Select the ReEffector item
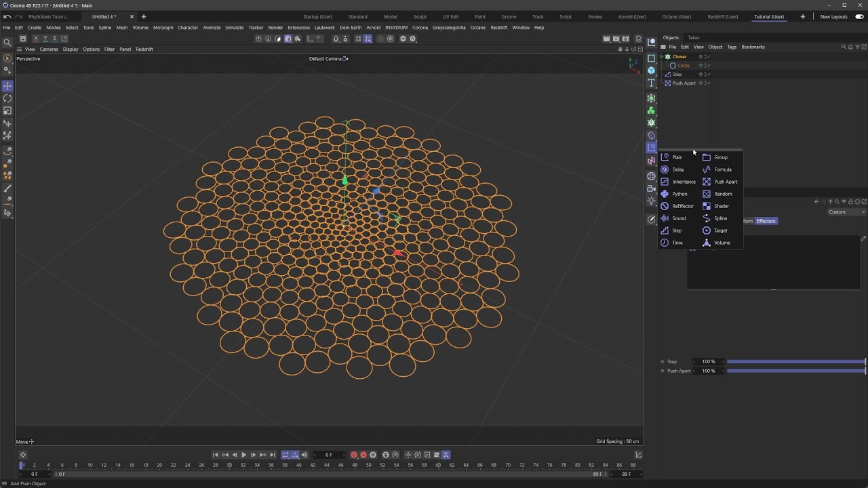The height and width of the screenshot is (488, 868). (x=679, y=206)
